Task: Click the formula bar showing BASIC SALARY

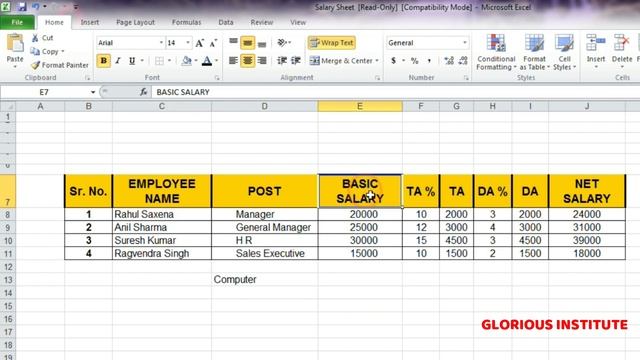Action: point(395,92)
